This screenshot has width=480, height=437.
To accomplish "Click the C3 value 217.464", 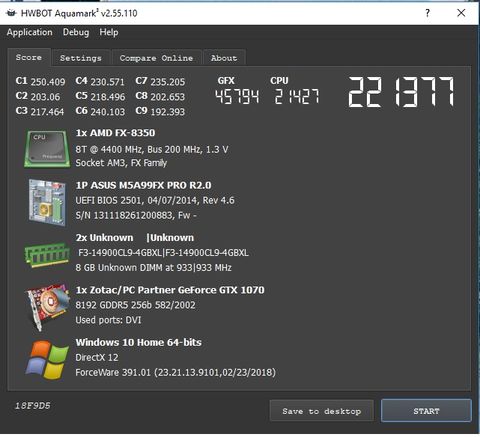I will (x=47, y=112).
